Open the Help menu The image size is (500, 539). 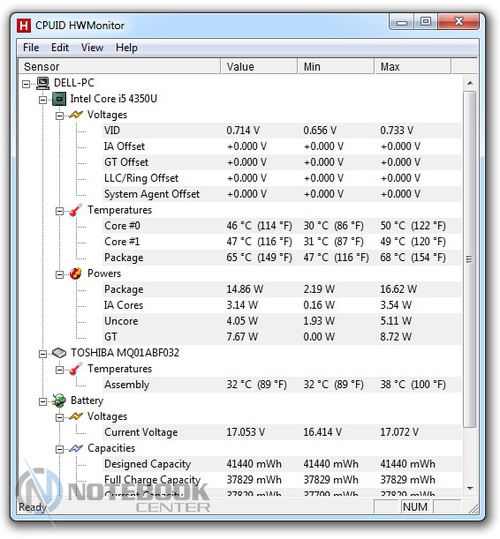tap(126, 47)
